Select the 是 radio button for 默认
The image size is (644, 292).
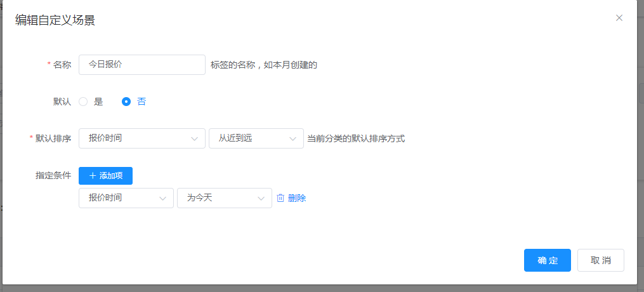pos(83,101)
